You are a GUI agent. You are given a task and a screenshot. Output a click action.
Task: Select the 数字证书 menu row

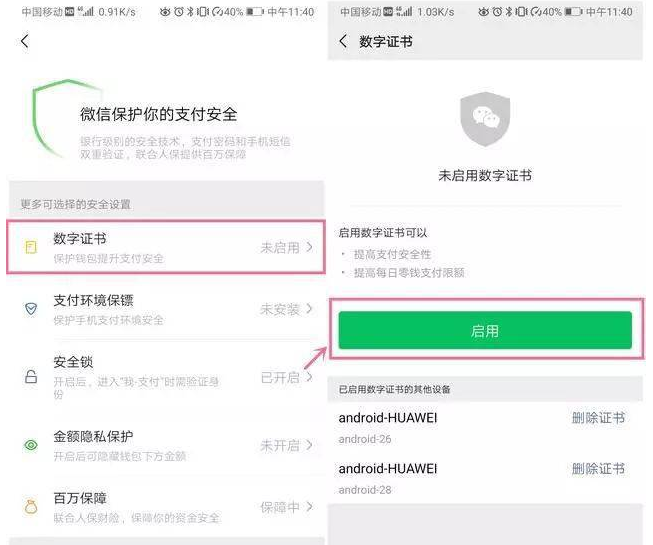pyautogui.click(x=166, y=247)
